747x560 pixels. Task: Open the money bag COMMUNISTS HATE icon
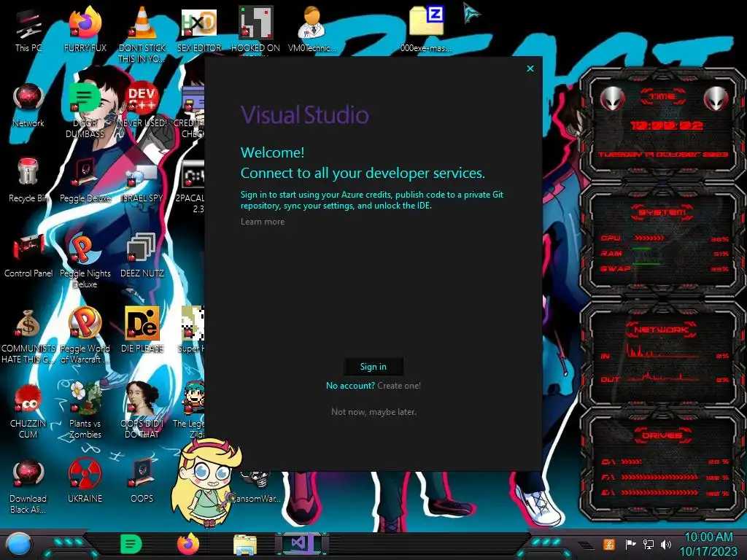pos(28,335)
